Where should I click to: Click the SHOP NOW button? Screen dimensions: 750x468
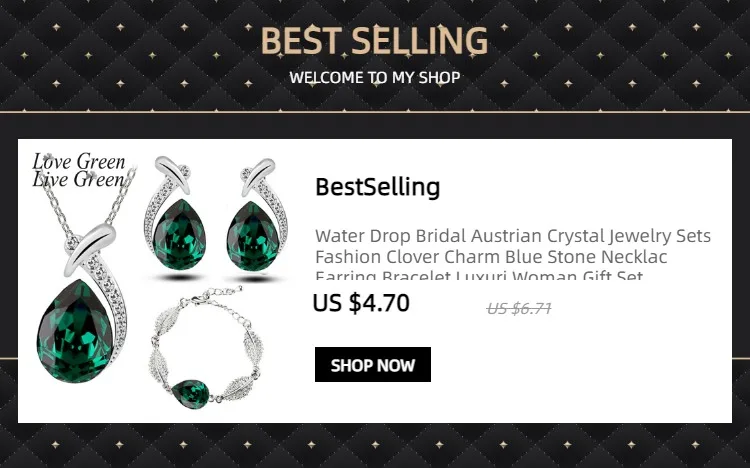pyautogui.click(x=373, y=365)
